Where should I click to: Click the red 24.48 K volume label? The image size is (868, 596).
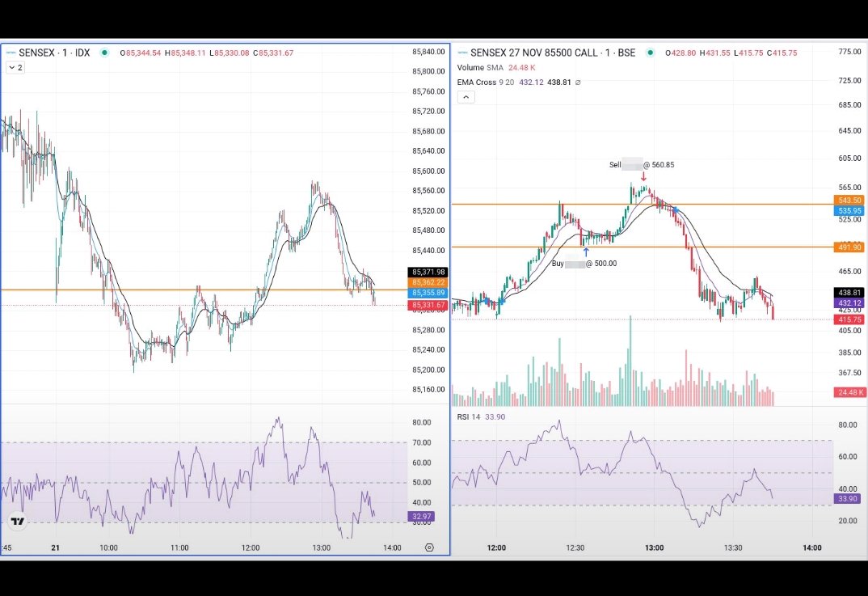pyautogui.click(x=849, y=392)
